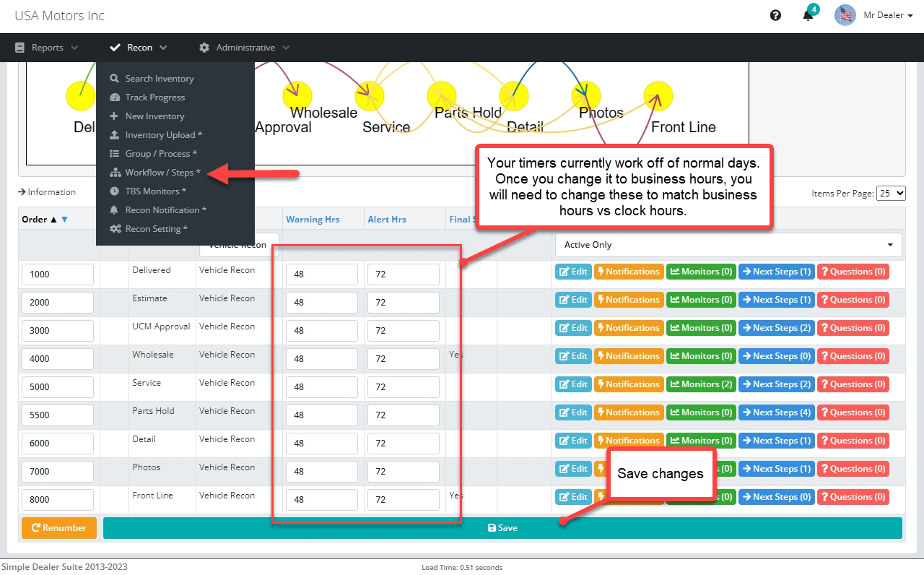Edit the Service step

tap(573, 384)
